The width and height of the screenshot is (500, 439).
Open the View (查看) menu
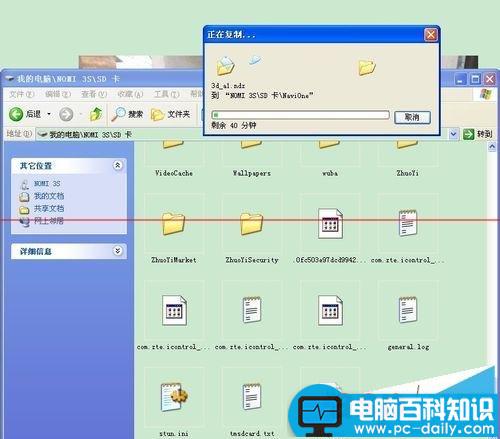[94, 94]
